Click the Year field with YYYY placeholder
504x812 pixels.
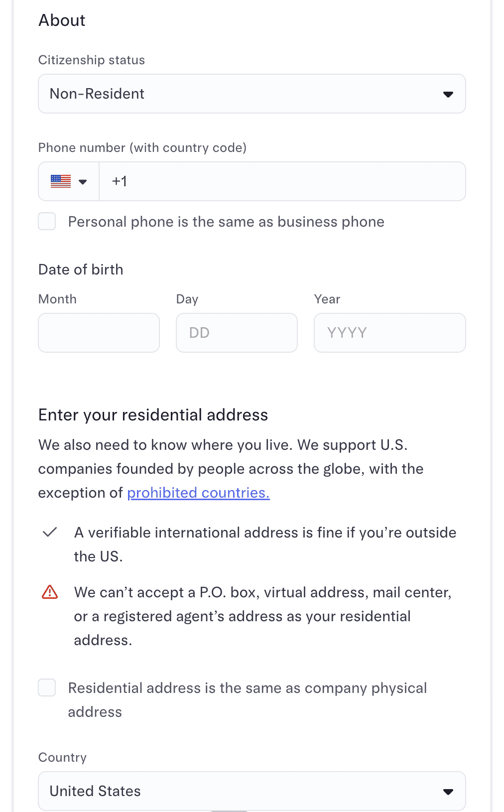[389, 333]
